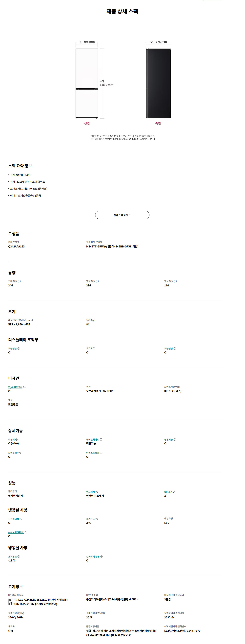
Task: Click the KC certification mark icon
Action: coord(10,602)
